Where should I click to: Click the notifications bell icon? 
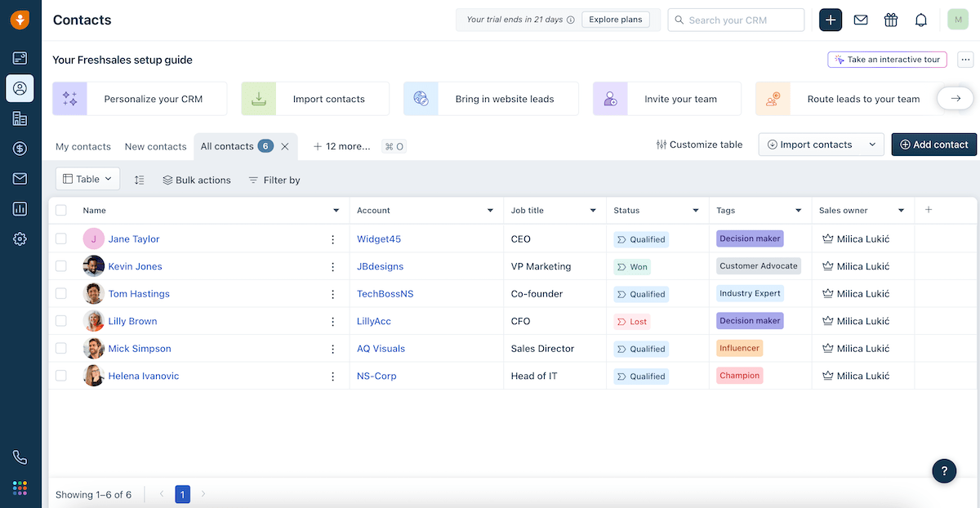[x=920, y=20]
